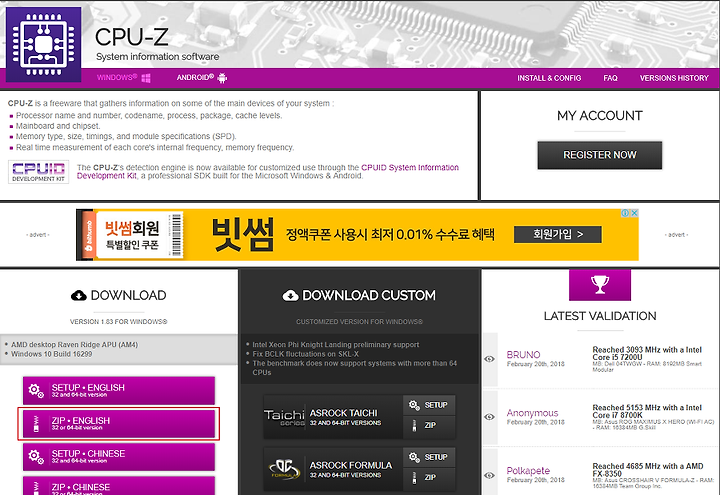Click the Korean sign-up button in ad
720x495 pixels.
[557, 235]
